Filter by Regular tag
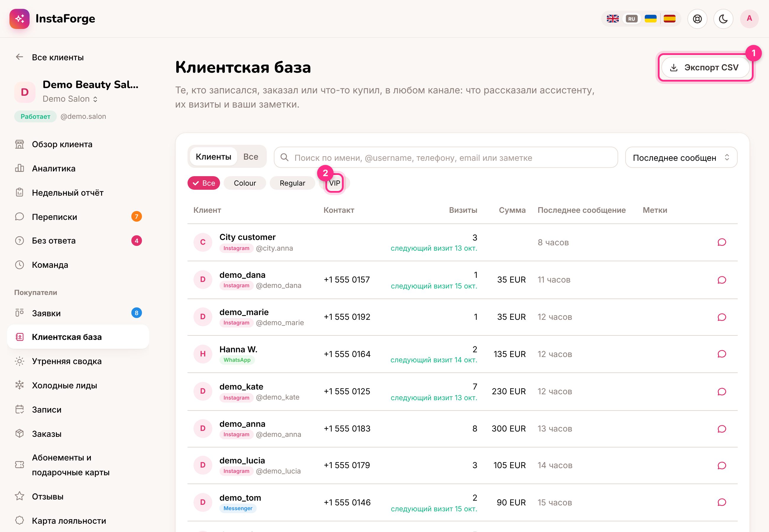 point(293,183)
